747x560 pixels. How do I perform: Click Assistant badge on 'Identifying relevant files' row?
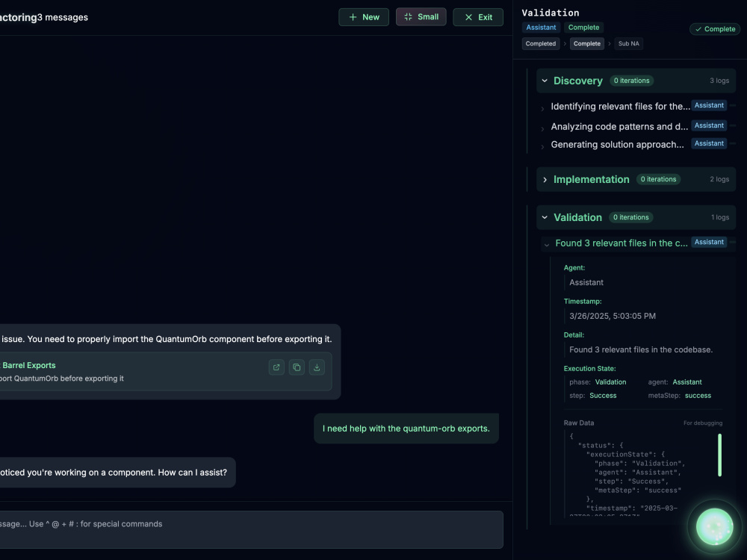[x=709, y=105]
